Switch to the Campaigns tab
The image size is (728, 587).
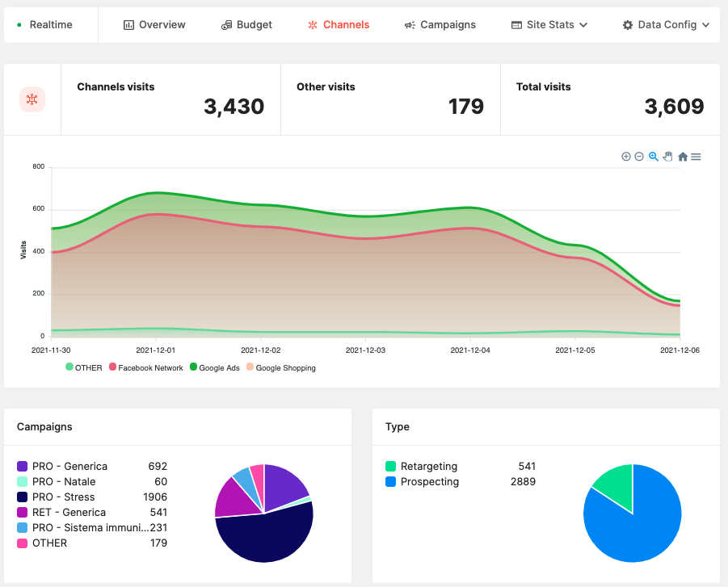pyautogui.click(x=440, y=24)
